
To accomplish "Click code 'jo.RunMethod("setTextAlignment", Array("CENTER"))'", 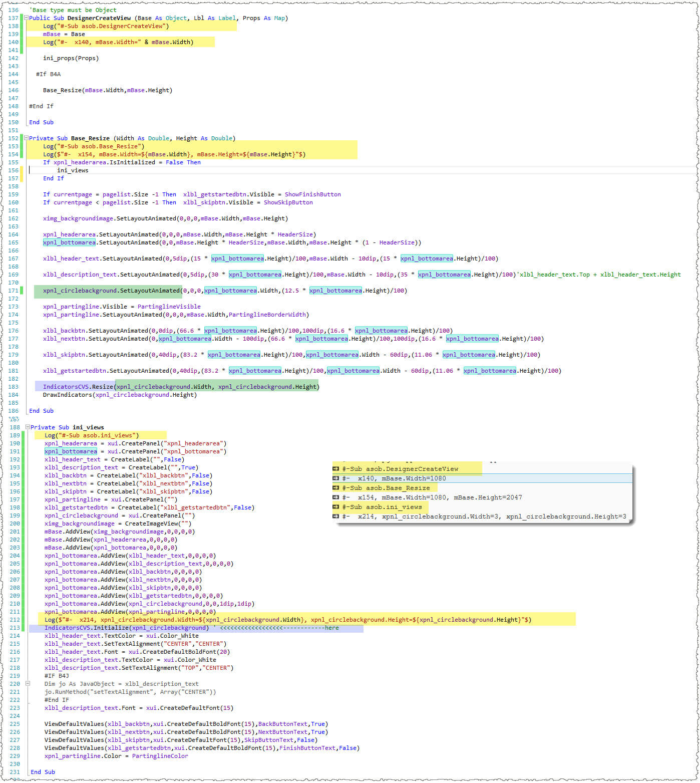I will (130, 692).
